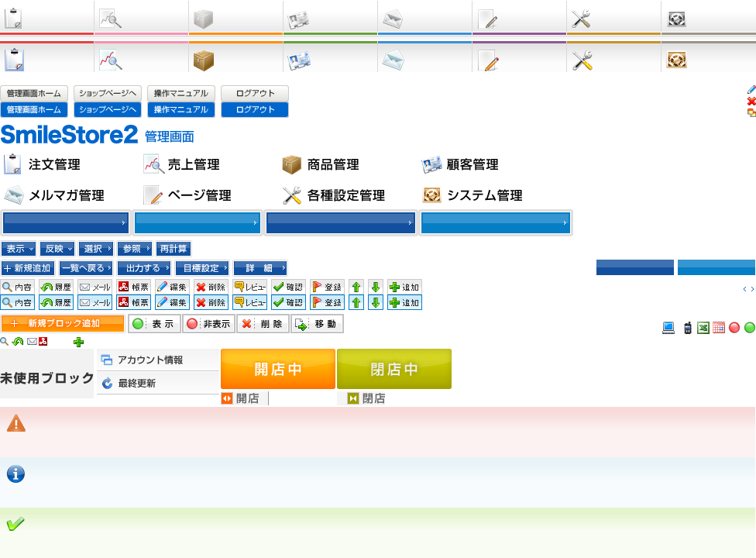Click the gray 編集 pencil button
756x558 pixels.
[172, 287]
